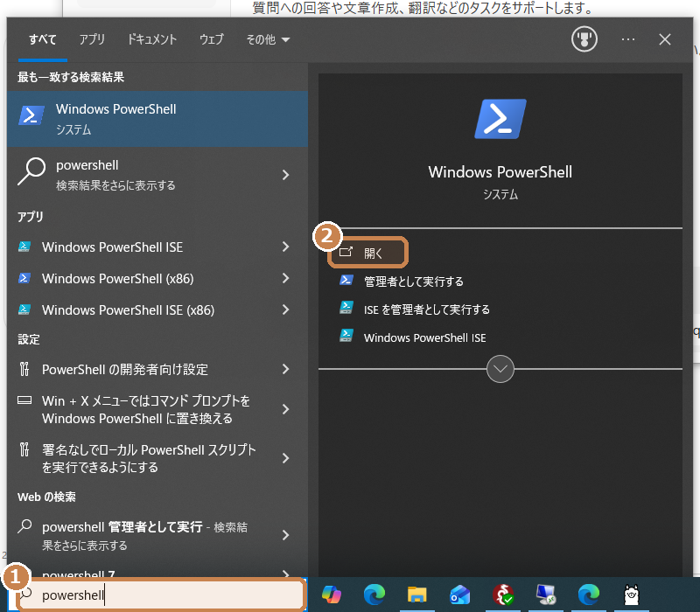Expand the arrow for PowerShell の開発者向け設定
Viewport: 700px width, 612px height.
point(286,369)
